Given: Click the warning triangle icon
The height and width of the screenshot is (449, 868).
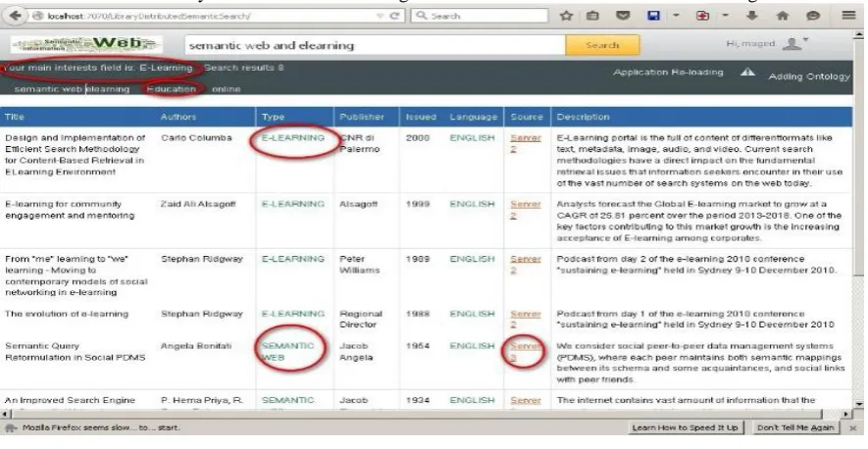Looking at the screenshot, I should tap(748, 72).
